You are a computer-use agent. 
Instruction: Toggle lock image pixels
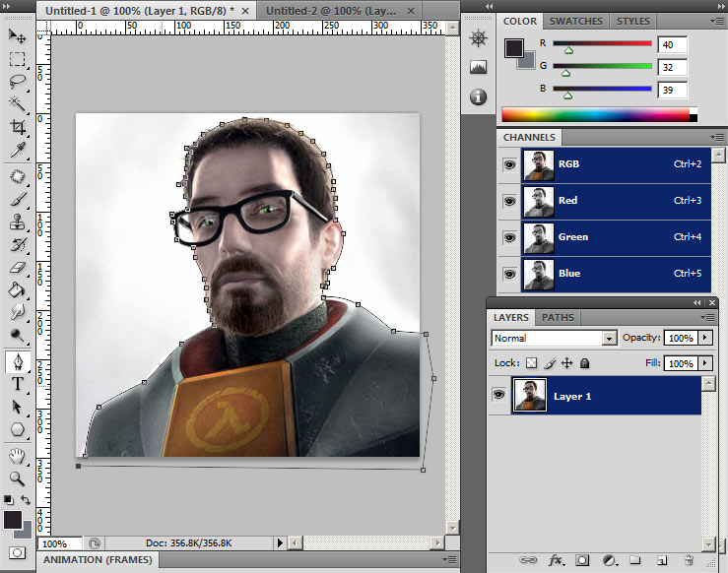[550, 363]
